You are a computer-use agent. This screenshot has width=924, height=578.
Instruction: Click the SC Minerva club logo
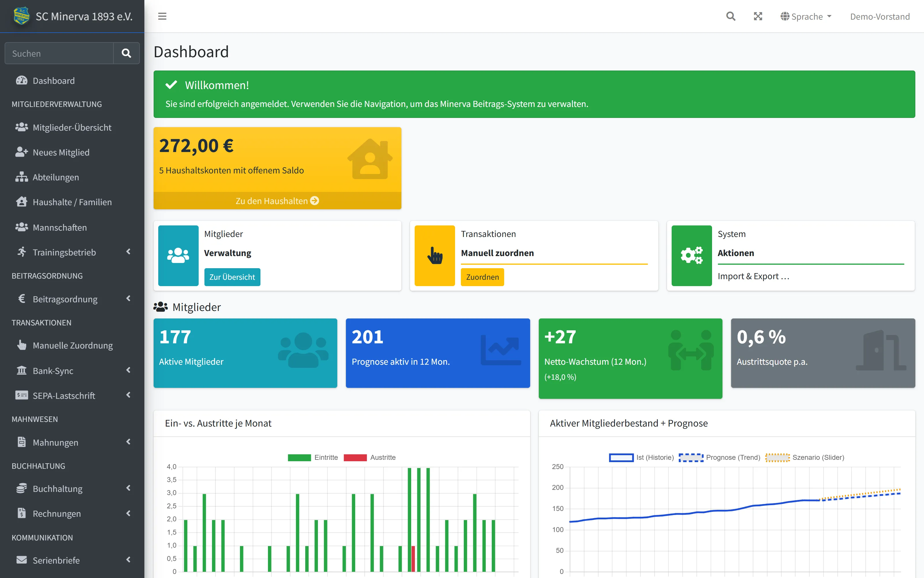coord(21,16)
